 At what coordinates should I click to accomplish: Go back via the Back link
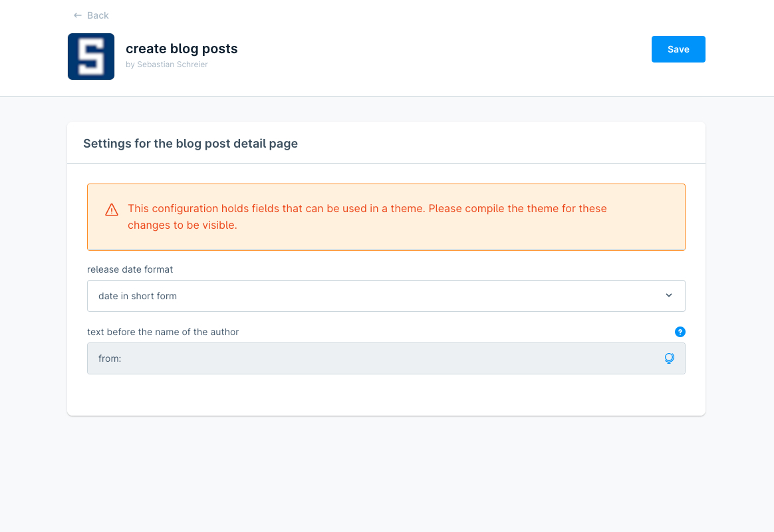tap(97, 15)
